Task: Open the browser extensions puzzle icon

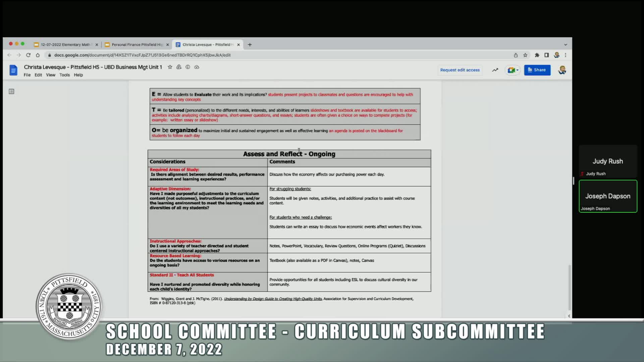Action: (537, 55)
